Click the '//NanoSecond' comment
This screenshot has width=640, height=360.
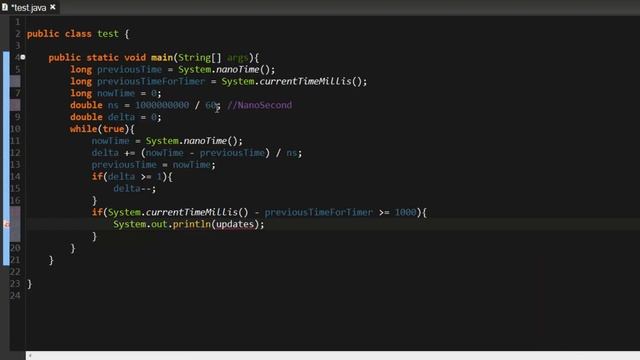260,105
